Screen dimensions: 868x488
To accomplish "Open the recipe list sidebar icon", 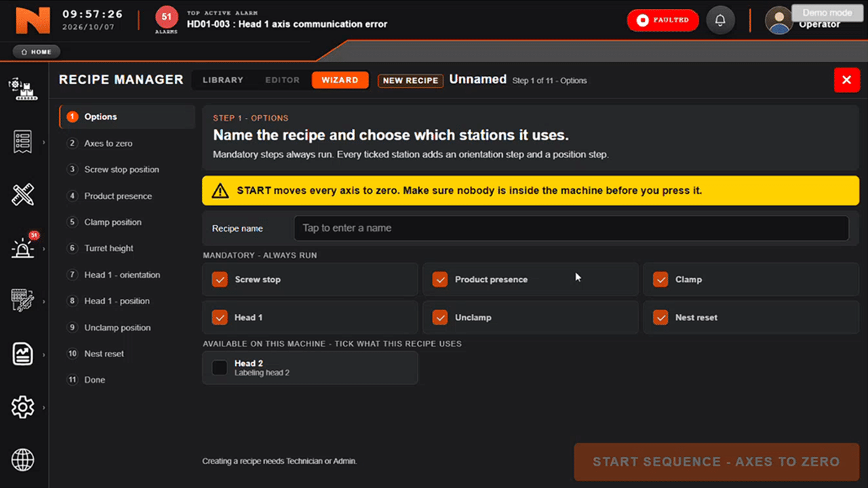I will tap(23, 142).
